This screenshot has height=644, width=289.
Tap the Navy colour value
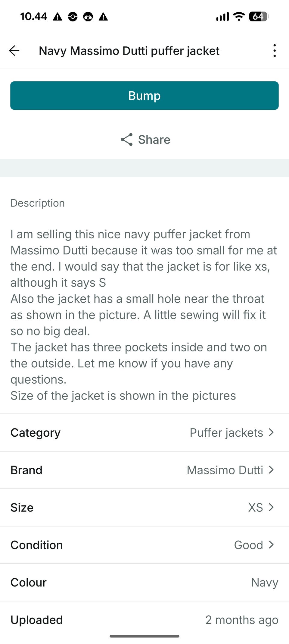[x=265, y=582]
